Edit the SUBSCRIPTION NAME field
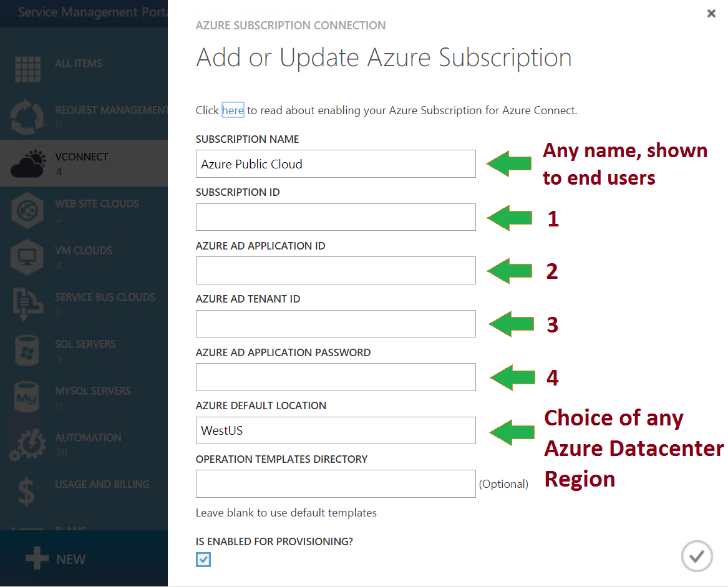Viewport: 728px width, 587px height. (x=336, y=163)
